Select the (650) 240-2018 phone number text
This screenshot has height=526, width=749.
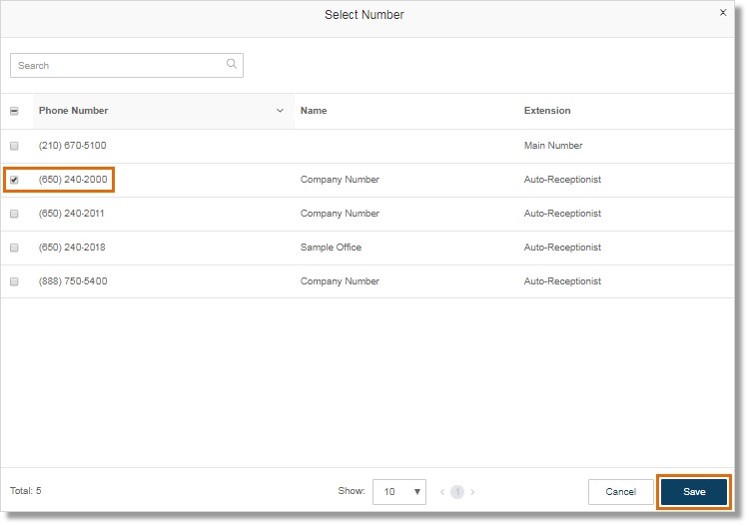(x=72, y=247)
